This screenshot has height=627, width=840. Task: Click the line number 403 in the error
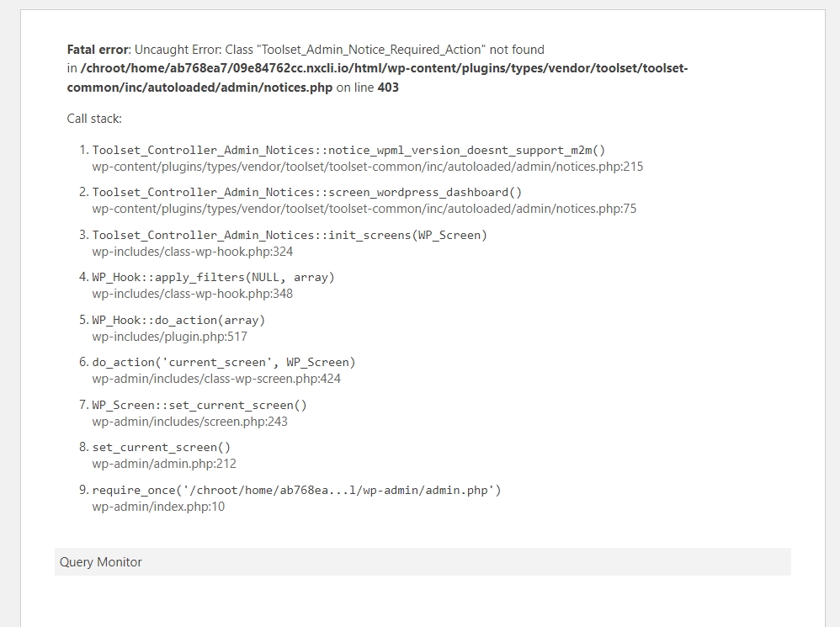(x=388, y=88)
